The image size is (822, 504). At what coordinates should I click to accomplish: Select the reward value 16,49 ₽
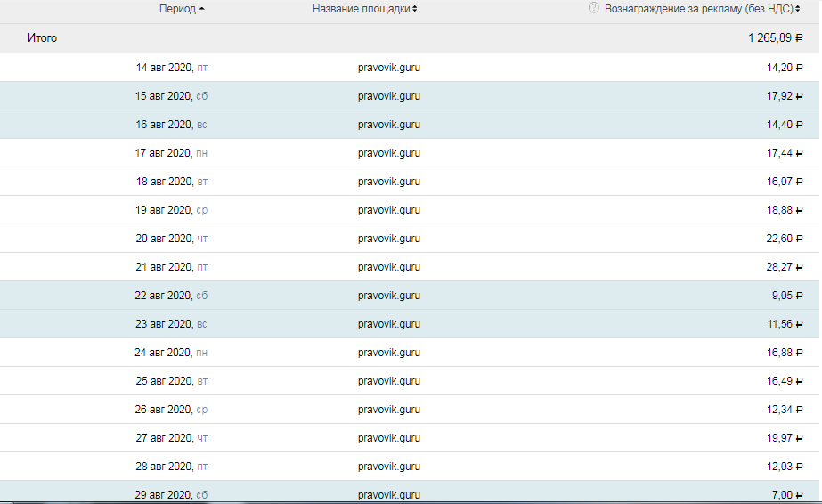point(785,381)
